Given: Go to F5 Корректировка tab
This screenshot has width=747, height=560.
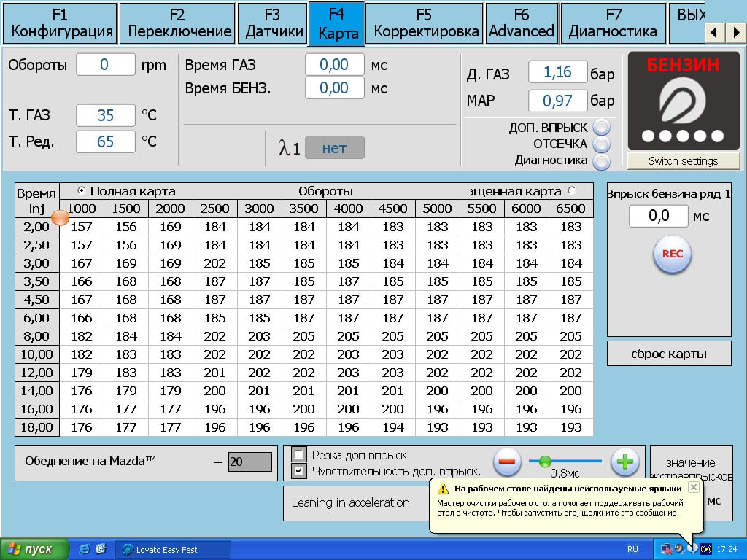Looking at the screenshot, I should pos(425,23).
